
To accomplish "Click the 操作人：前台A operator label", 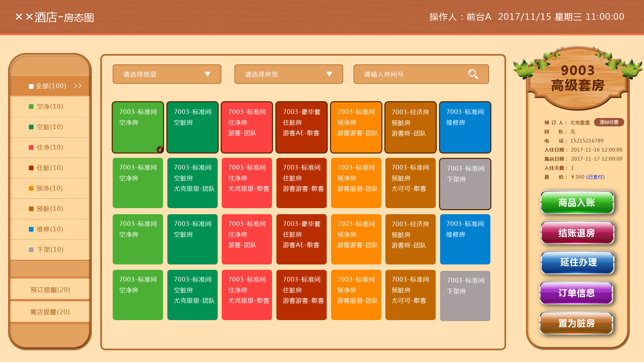I will click(x=460, y=17).
